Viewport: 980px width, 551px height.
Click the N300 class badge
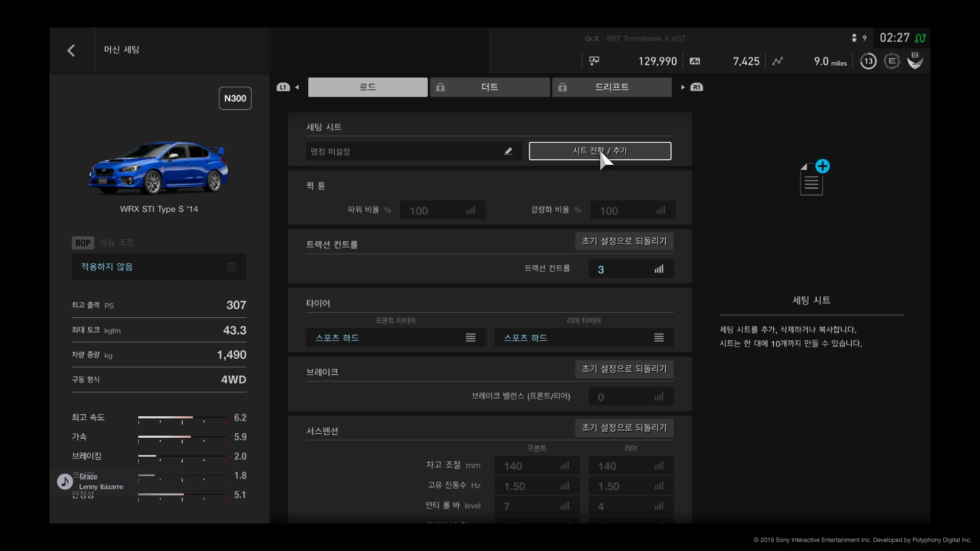(x=235, y=98)
